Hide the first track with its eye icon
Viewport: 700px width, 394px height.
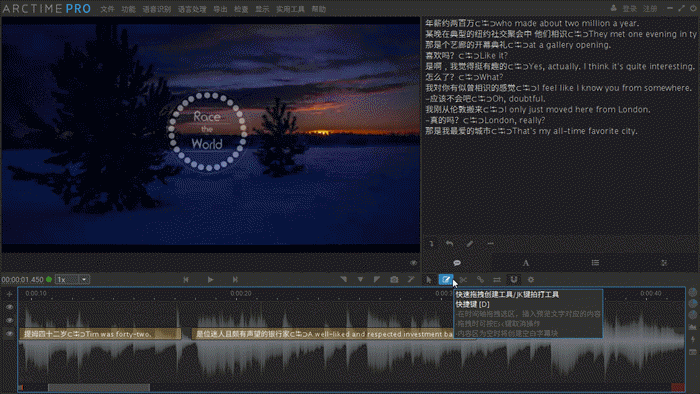click(x=9, y=307)
